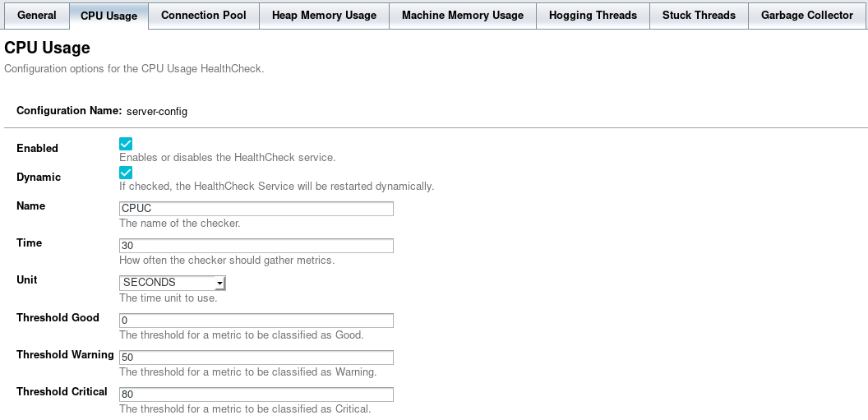Edit the Threshold Warning field
The height and width of the screenshot is (420, 868).
(x=256, y=358)
